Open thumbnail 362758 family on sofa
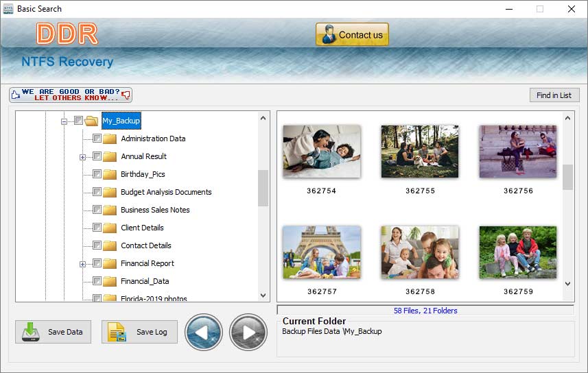 pyautogui.click(x=420, y=252)
